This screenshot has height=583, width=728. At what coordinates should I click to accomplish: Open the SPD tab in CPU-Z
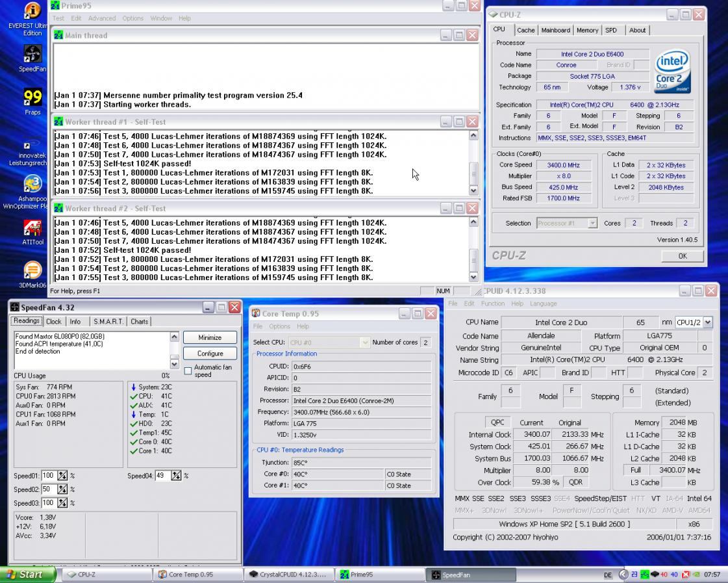[x=611, y=30]
